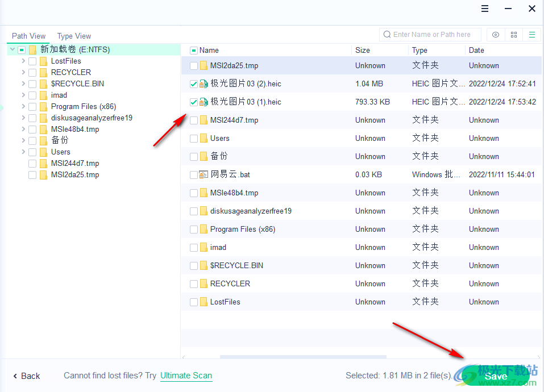Expand the LostFiles folder in the sidebar
This screenshot has height=392, width=544.
coord(23,61)
